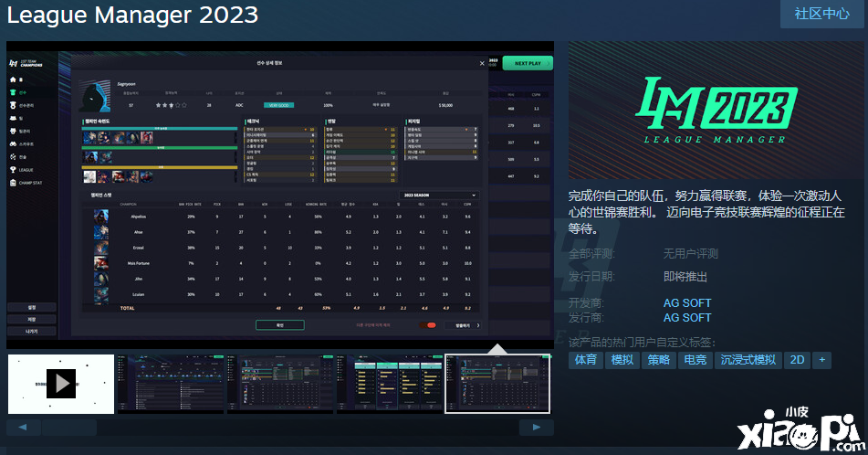The image size is (868, 455).
Task: Open the 2023 SEASON dropdown
Action: (x=438, y=196)
